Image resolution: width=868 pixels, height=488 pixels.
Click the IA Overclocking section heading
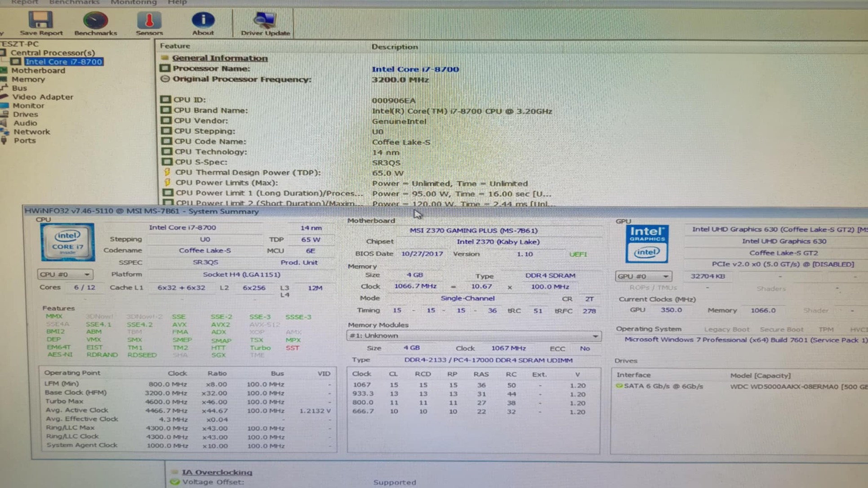[x=217, y=472]
